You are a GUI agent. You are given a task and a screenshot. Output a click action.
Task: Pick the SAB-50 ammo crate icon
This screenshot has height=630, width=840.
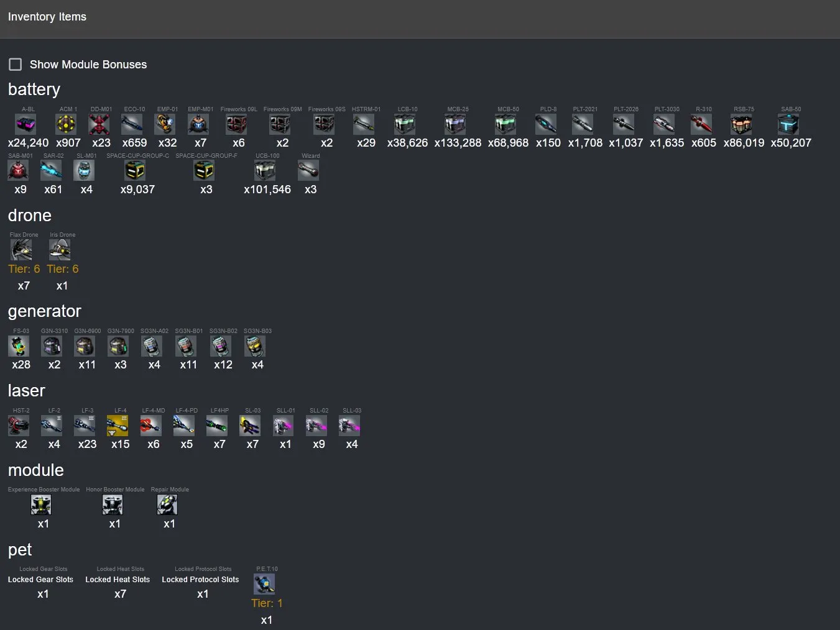[789, 124]
